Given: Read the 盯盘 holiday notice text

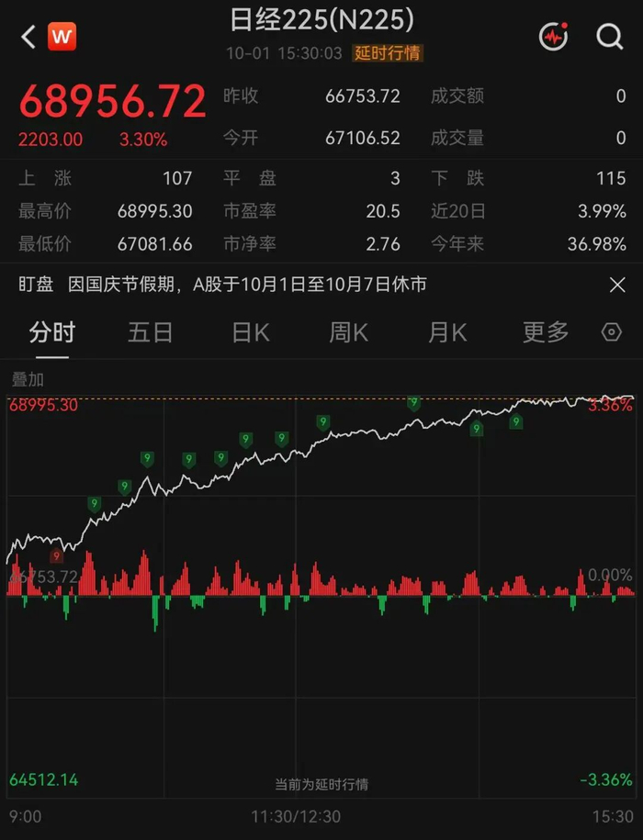Looking at the screenshot, I should click(247, 284).
